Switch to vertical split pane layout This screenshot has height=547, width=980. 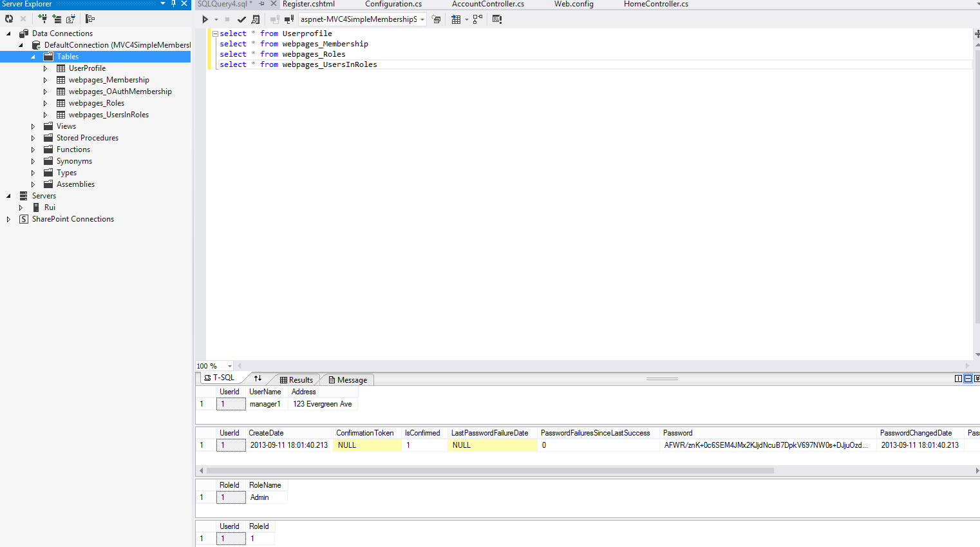(x=958, y=379)
